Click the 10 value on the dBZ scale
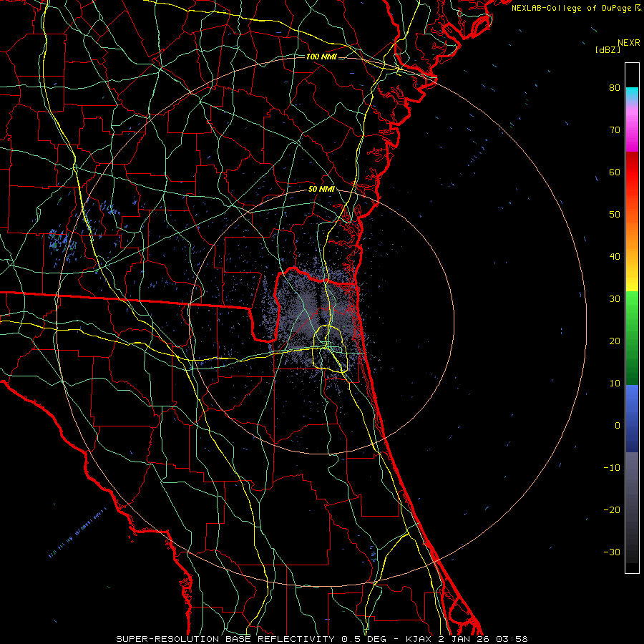The image size is (644, 644). tap(615, 384)
